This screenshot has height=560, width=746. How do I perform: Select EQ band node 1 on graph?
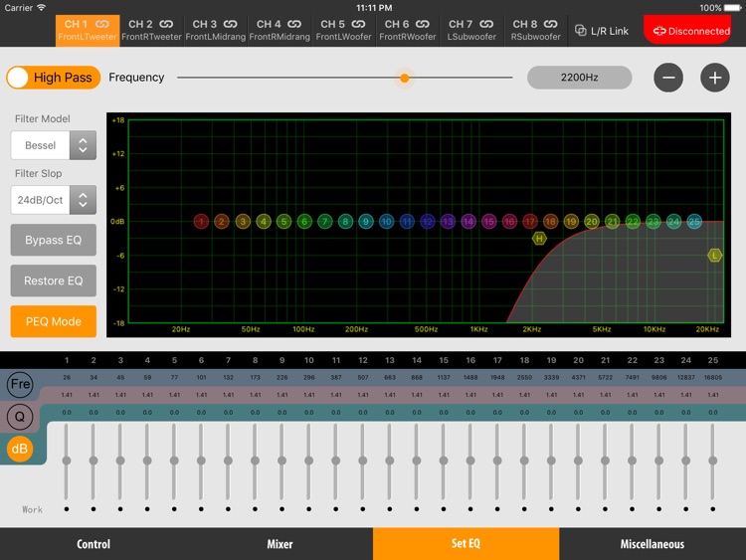(201, 221)
